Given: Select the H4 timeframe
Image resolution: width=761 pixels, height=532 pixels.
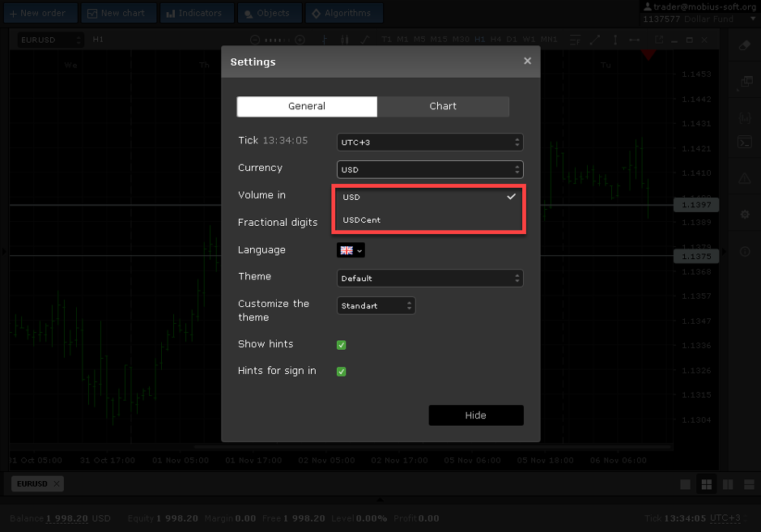Looking at the screenshot, I should (495, 40).
